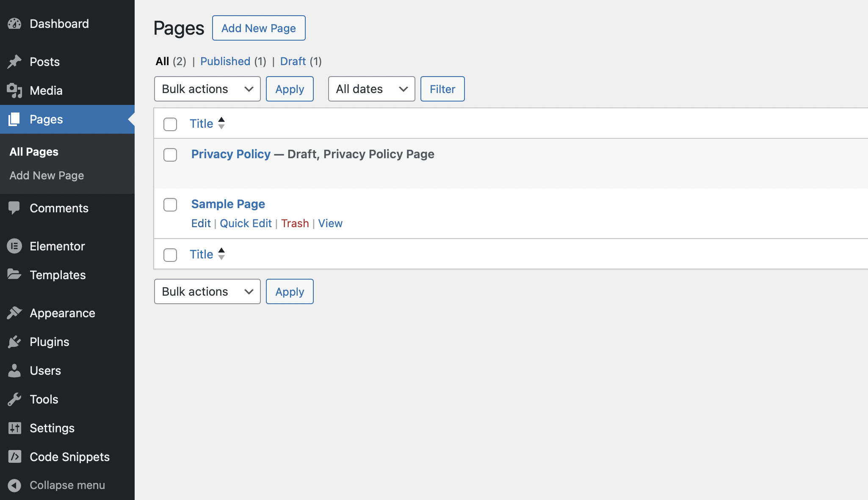Screen dimensions: 868x500
Task: Select the Draft tab filter
Action: click(292, 61)
